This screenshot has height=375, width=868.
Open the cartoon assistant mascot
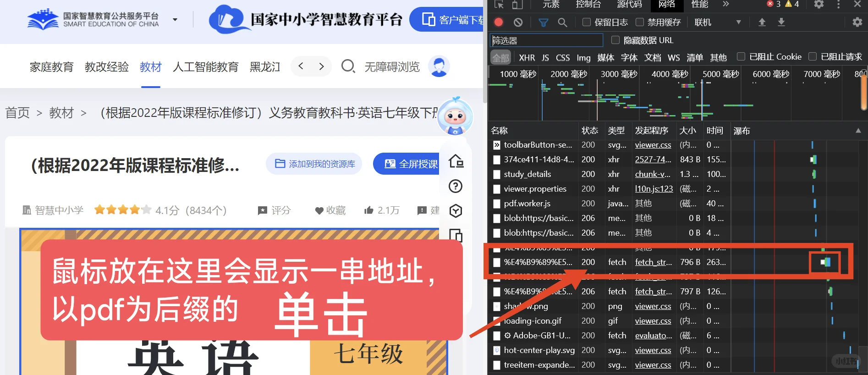[x=455, y=116]
